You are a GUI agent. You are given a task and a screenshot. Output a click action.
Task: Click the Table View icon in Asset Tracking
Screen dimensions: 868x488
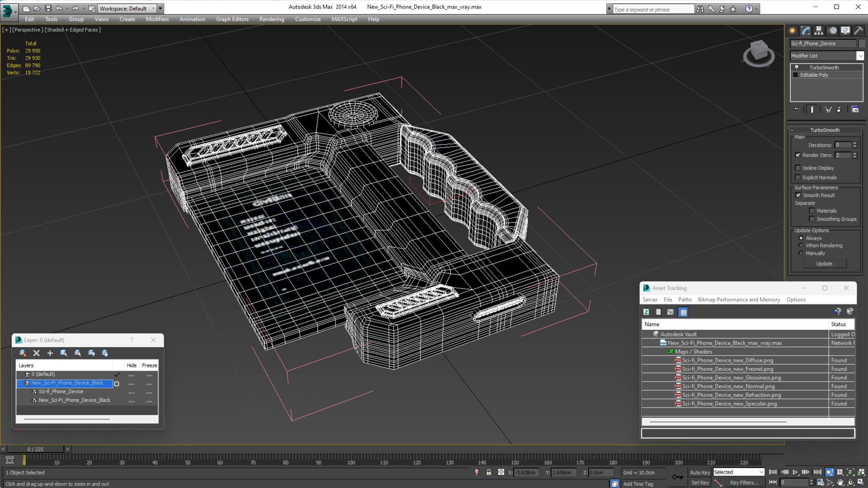point(683,312)
